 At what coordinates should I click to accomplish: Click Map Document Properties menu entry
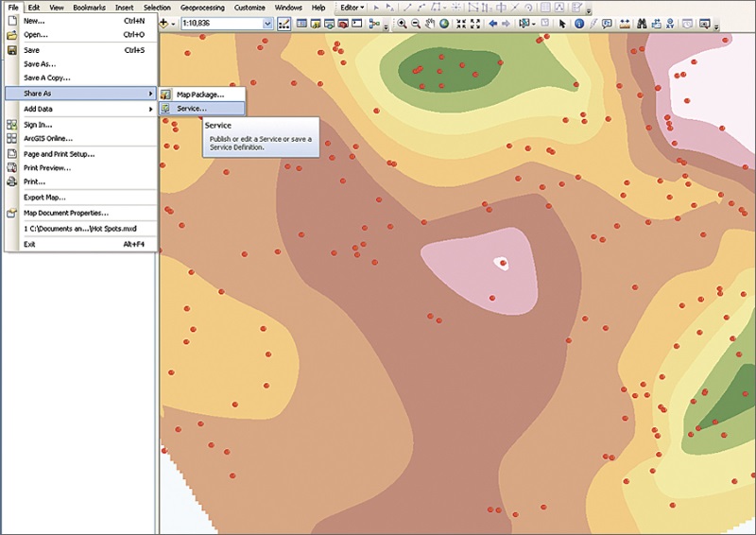coord(65,213)
